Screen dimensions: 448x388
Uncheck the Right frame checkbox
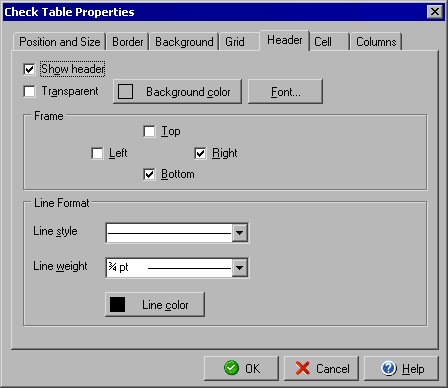[200, 153]
